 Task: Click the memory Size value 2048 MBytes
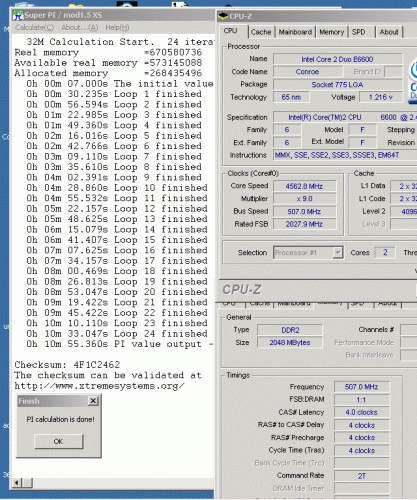point(290,342)
